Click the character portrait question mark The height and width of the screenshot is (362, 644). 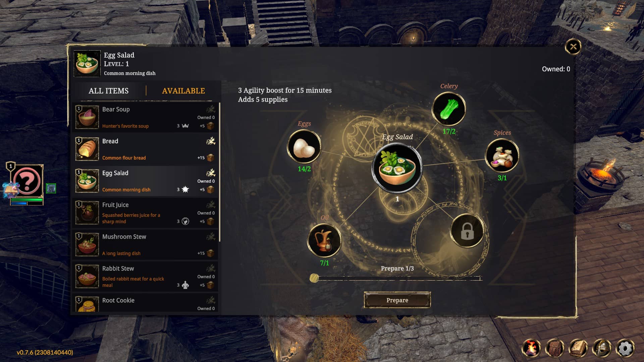point(27,181)
